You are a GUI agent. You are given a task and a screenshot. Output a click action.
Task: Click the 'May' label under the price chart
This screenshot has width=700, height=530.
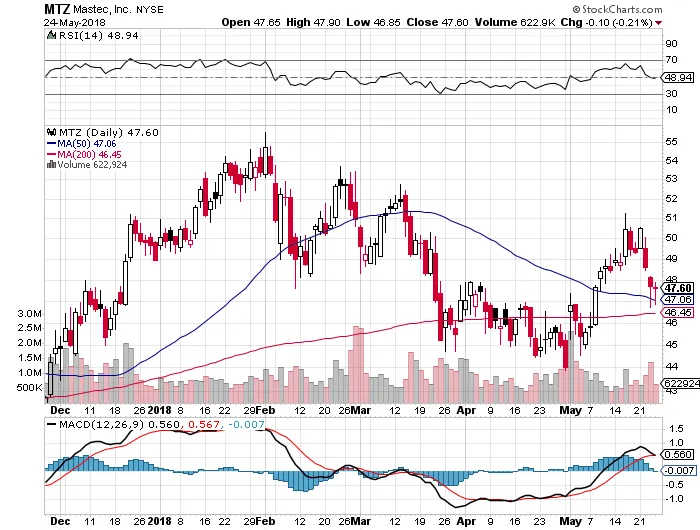click(571, 410)
